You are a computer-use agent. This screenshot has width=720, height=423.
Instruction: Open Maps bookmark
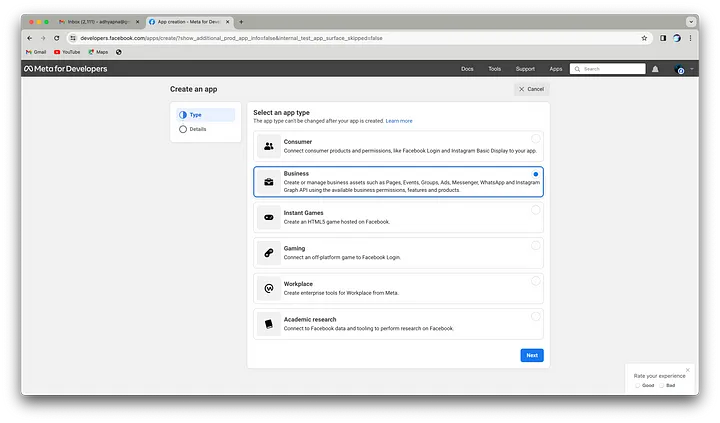point(98,52)
